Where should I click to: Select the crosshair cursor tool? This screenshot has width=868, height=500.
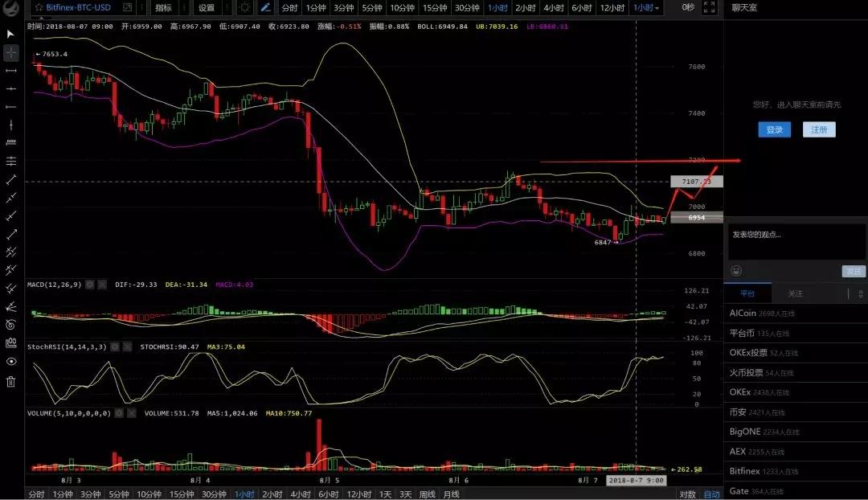(x=10, y=52)
